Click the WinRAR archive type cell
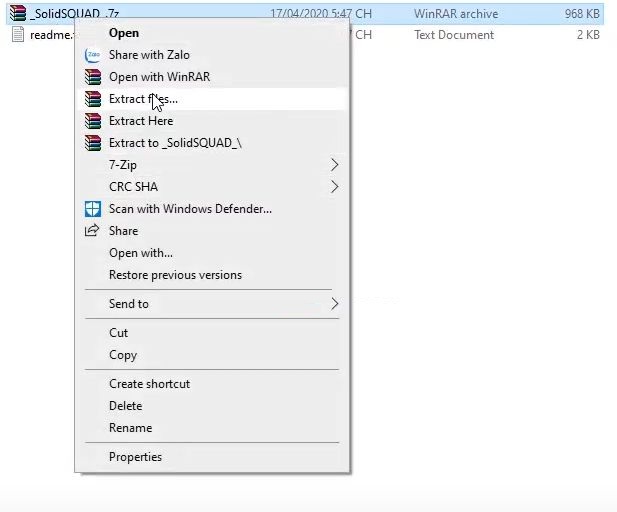The image size is (617, 512). point(456,14)
